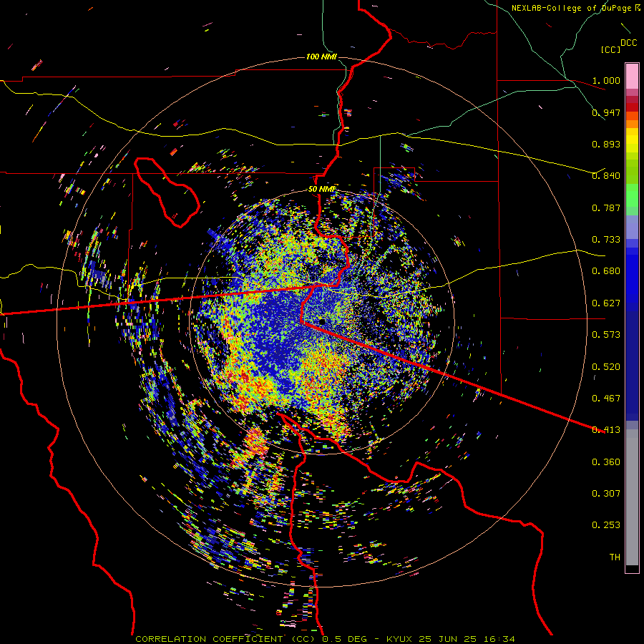The width and height of the screenshot is (644, 644).
Task: Click the 0.627 scale value
Action: [x=606, y=303]
